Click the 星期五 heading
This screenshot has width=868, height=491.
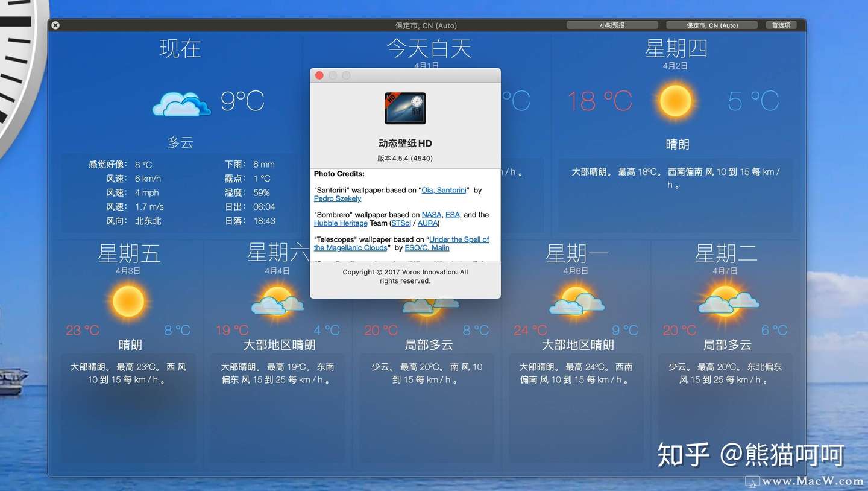tap(128, 253)
